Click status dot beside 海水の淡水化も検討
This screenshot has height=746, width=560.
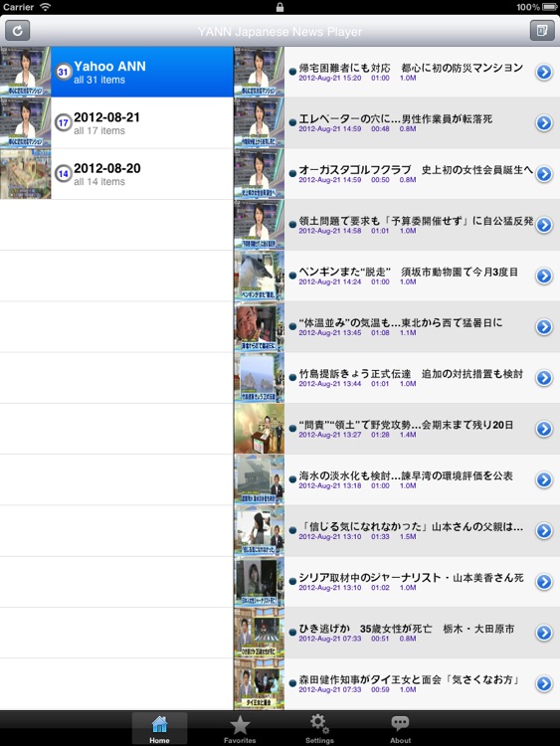click(x=292, y=479)
